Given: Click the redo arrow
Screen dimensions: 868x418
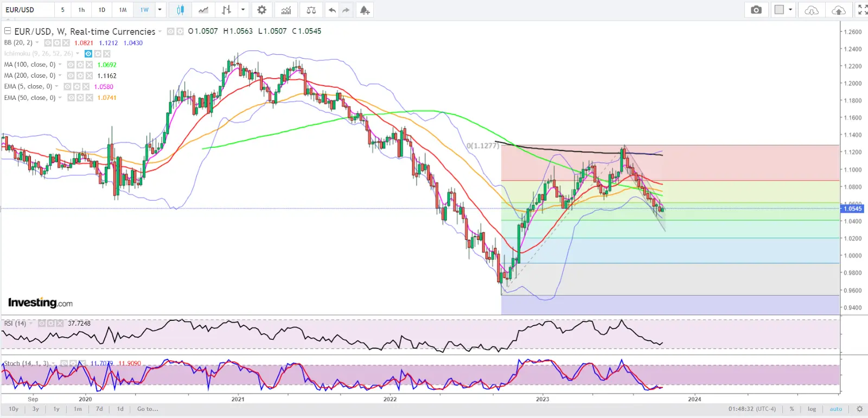Looking at the screenshot, I should tap(346, 10).
